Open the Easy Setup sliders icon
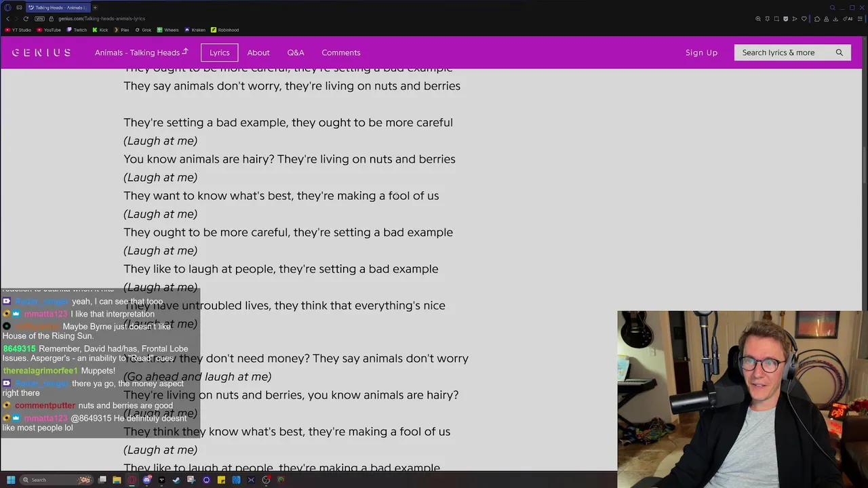Viewport: 868px width, 488px height. 861,19
